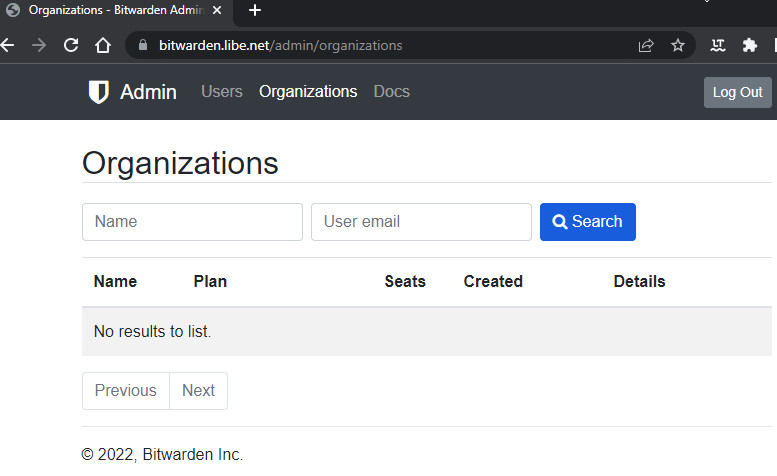Click the Bitwarden shield logo
This screenshot has height=476, width=777.
click(98, 92)
